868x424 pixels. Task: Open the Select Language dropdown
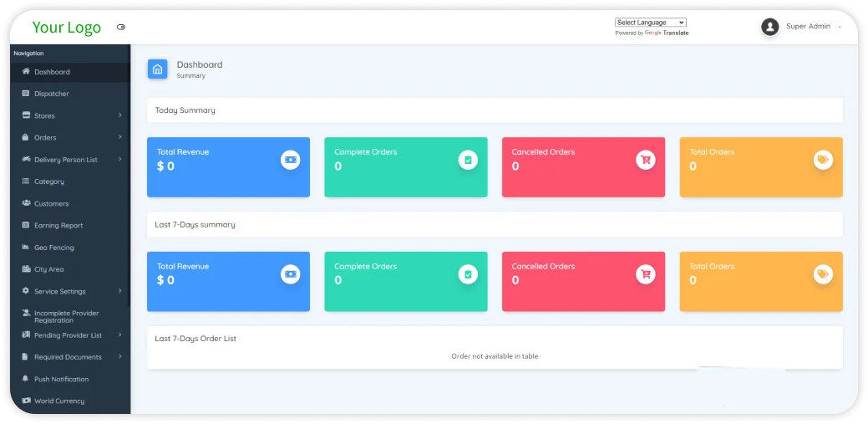pos(651,23)
